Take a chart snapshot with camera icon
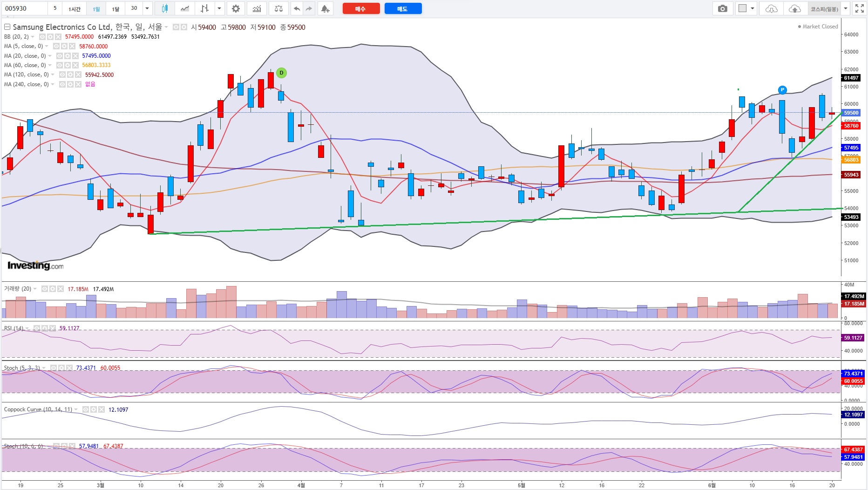The image size is (868, 490). pos(722,8)
